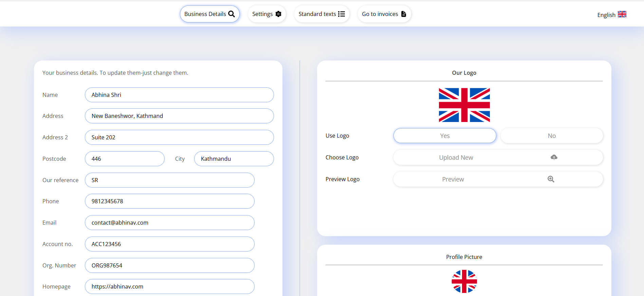
Task: Select Yes for Use Logo
Action: pos(444,136)
